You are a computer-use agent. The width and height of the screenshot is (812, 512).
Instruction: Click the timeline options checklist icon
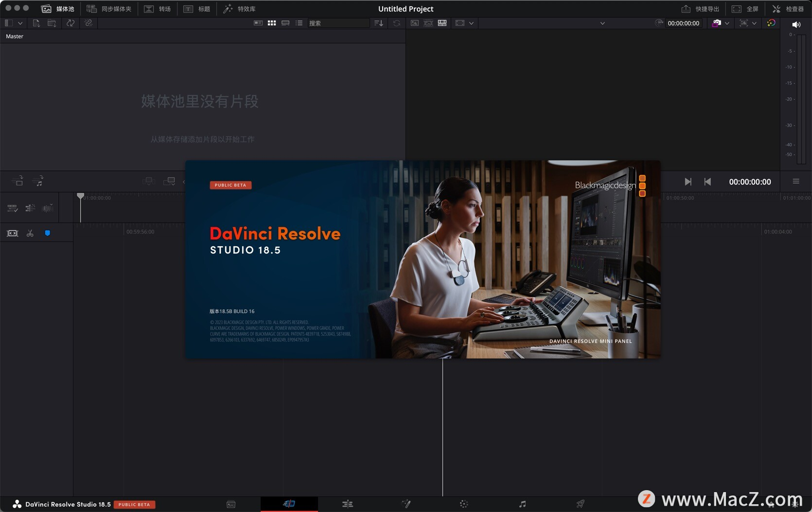pyautogui.click(x=13, y=208)
